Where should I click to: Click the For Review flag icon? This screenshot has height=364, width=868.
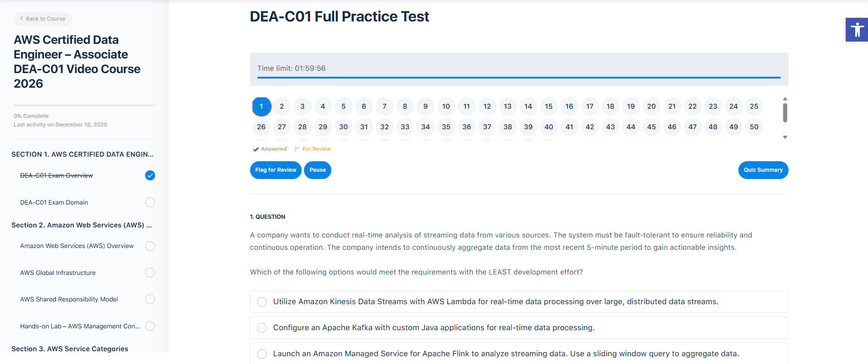(297, 148)
